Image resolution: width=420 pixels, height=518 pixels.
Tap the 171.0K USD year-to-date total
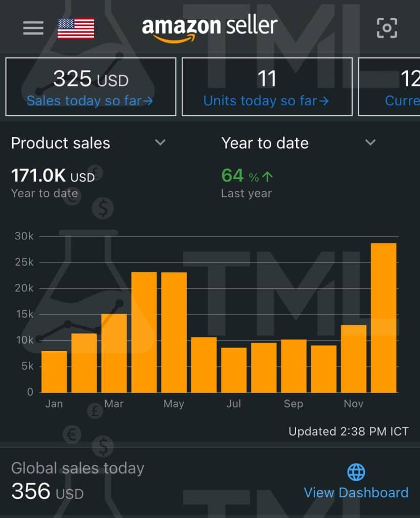(x=53, y=176)
